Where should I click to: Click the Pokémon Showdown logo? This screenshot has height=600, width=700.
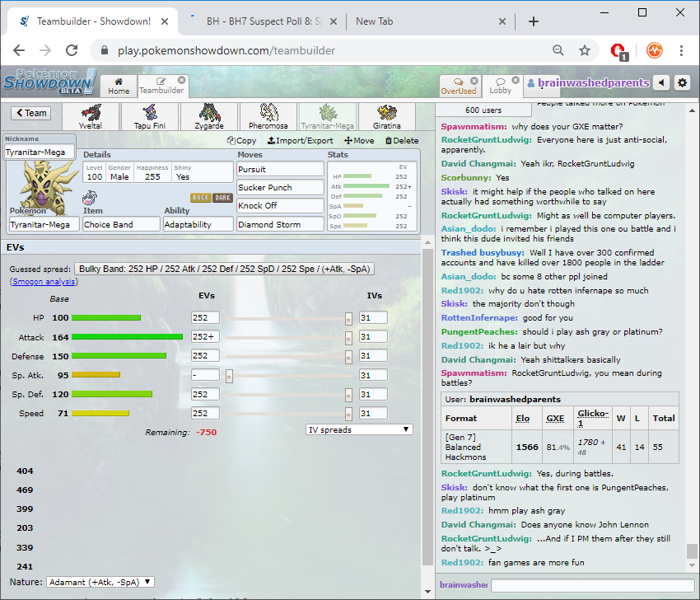(x=49, y=82)
